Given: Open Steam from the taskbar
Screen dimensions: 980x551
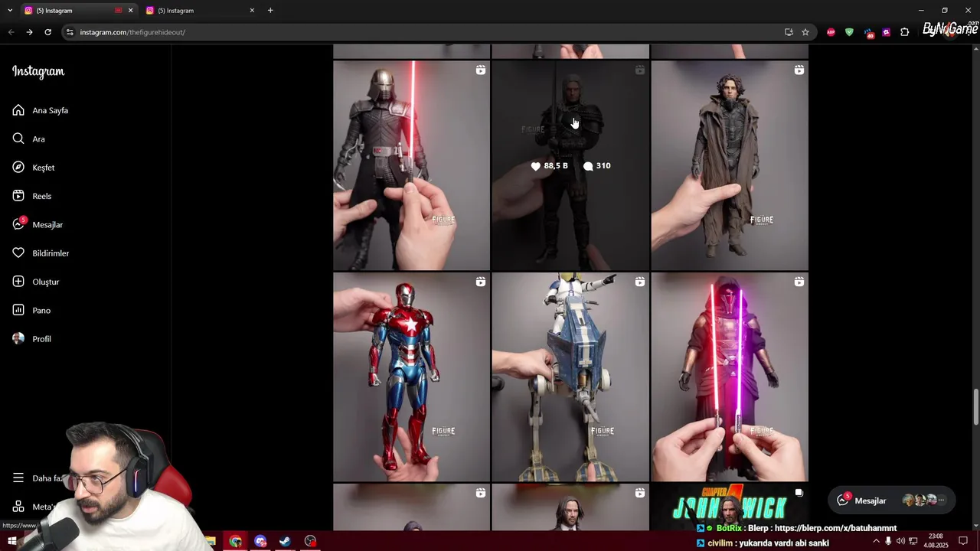Looking at the screenshot, I should pyautogui.click(x=285, y=541).
